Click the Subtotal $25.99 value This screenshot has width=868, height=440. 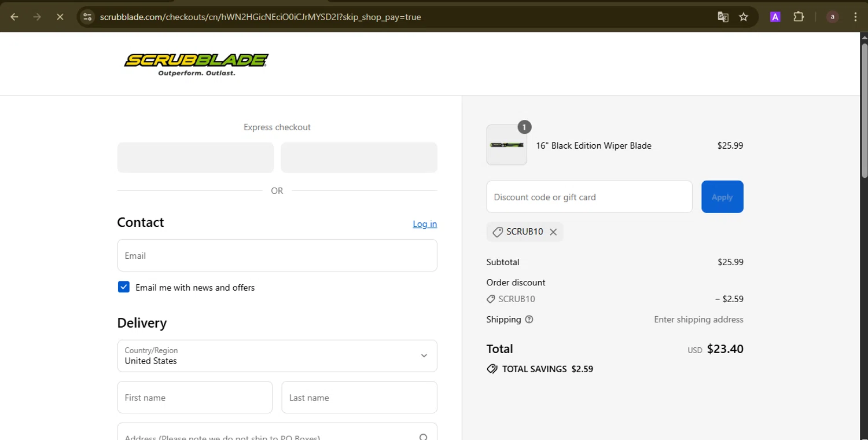coord(730,262)
